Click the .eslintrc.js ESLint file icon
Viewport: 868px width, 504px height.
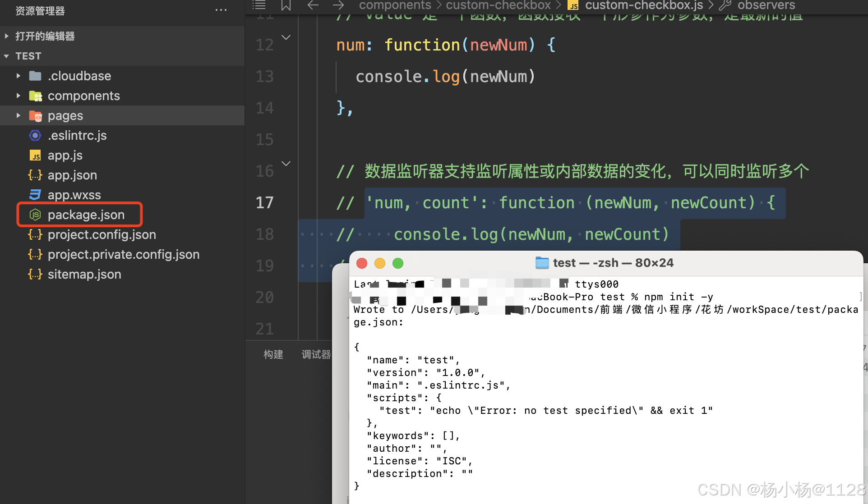(35, 135)
